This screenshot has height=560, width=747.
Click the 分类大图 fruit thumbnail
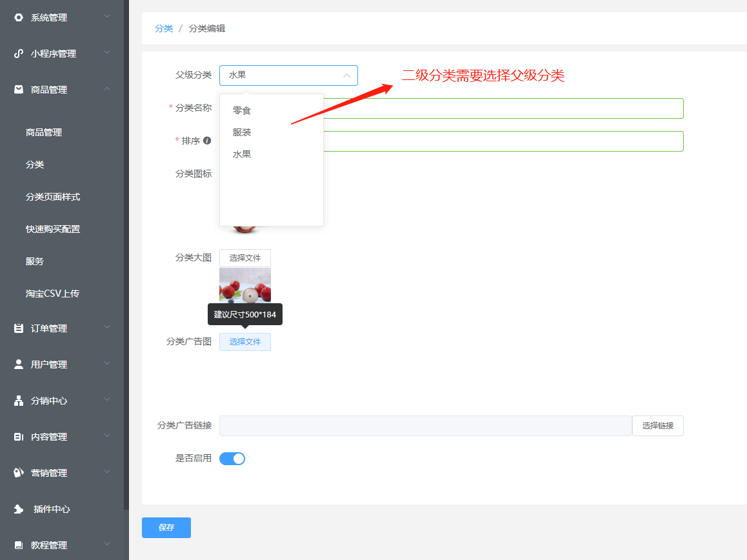[245, 285]
